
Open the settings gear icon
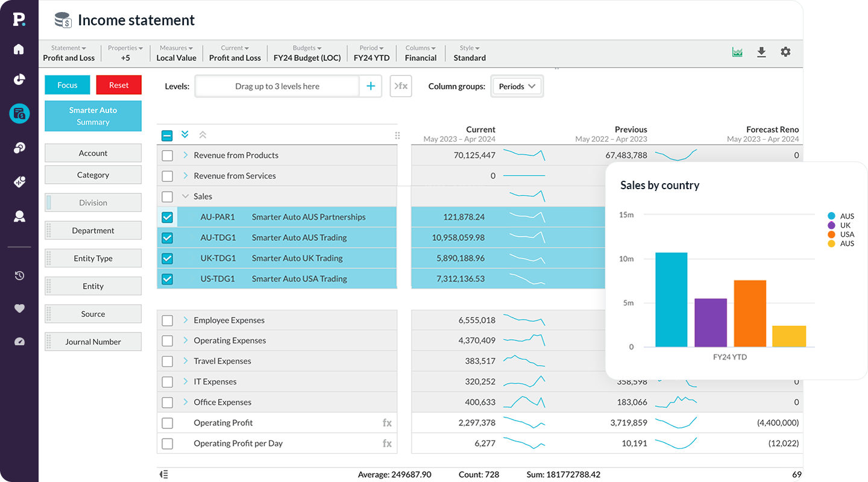pyautogui.click(x=785, y=52)
